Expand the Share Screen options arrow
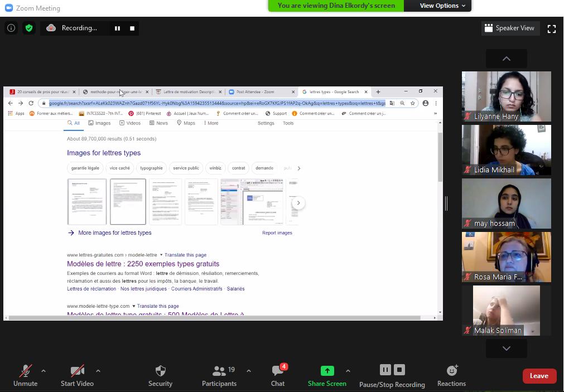564x392 pixels. point(348,371)
